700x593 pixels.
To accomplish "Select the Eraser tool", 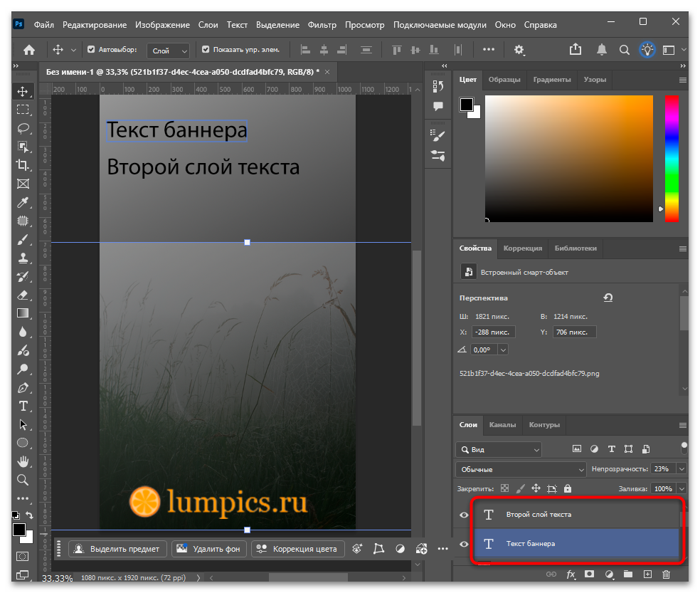I will click(x=23, y=295).
